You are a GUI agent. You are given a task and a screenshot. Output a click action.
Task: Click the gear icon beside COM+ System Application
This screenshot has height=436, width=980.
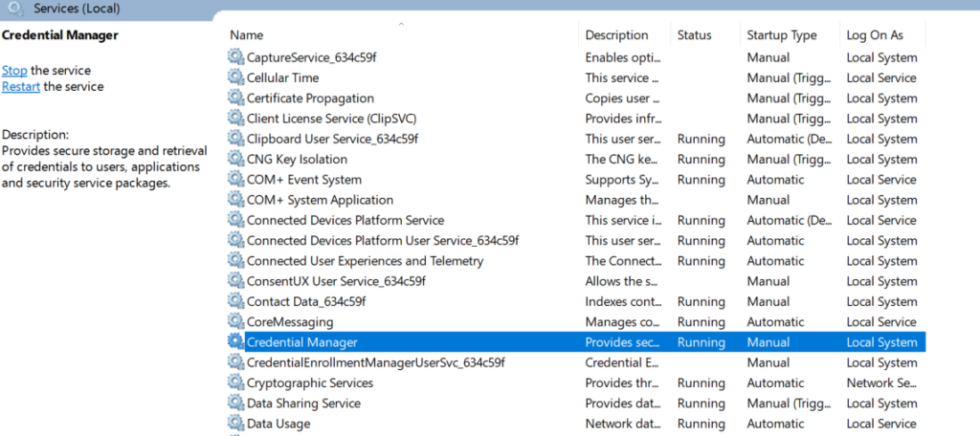235,200
